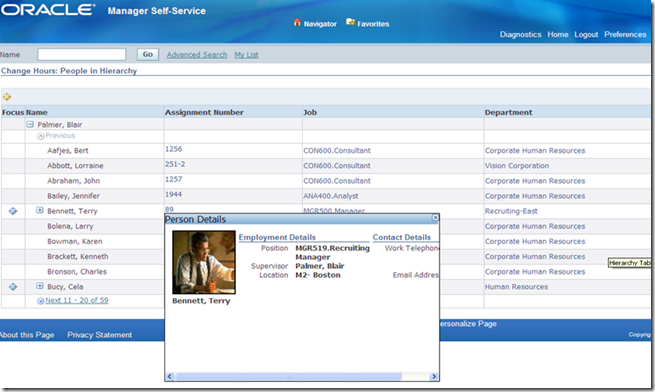
Task: Click the Next down-arrow icon
Action: 41,301
